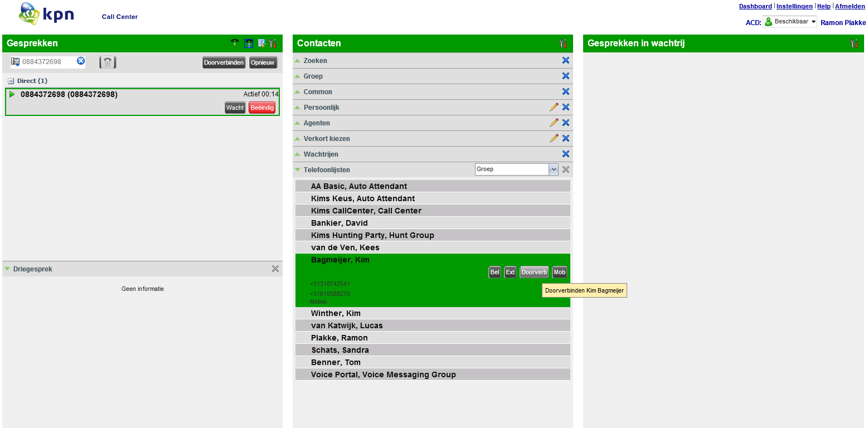Open Gesprekken panel tools settings icon
The width and height of the screenshot is (868, 428).
coord(273,43)
